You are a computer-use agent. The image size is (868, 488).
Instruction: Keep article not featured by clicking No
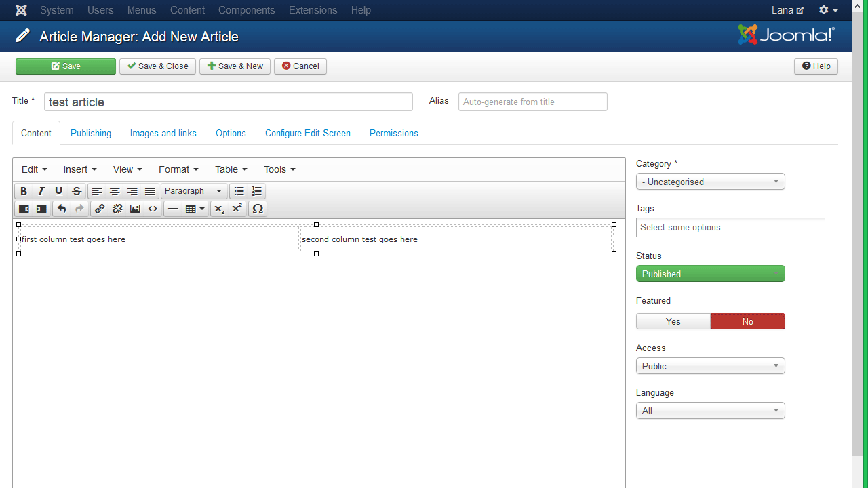747,321
